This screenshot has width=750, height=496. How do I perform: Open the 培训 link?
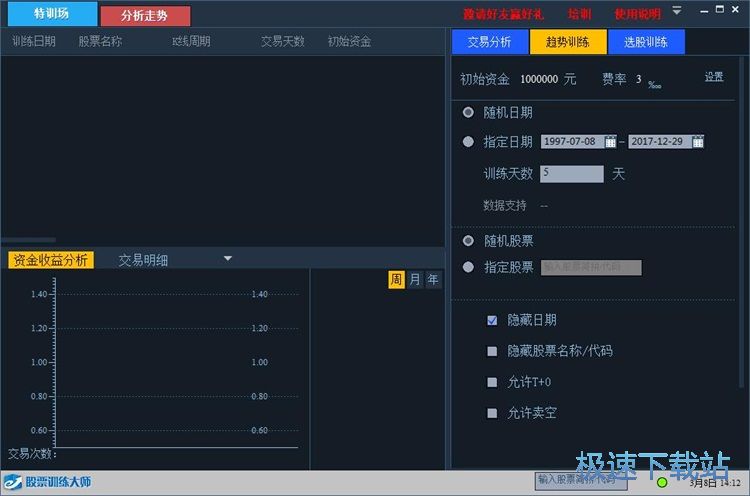tap(580, 14)
